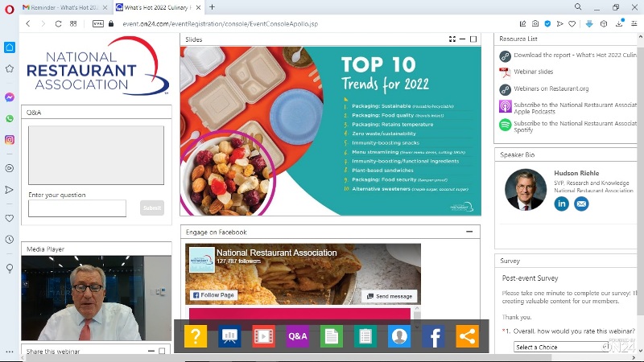
Task: Open the Speaker Bio person icon
Action: tap(399, 336)
